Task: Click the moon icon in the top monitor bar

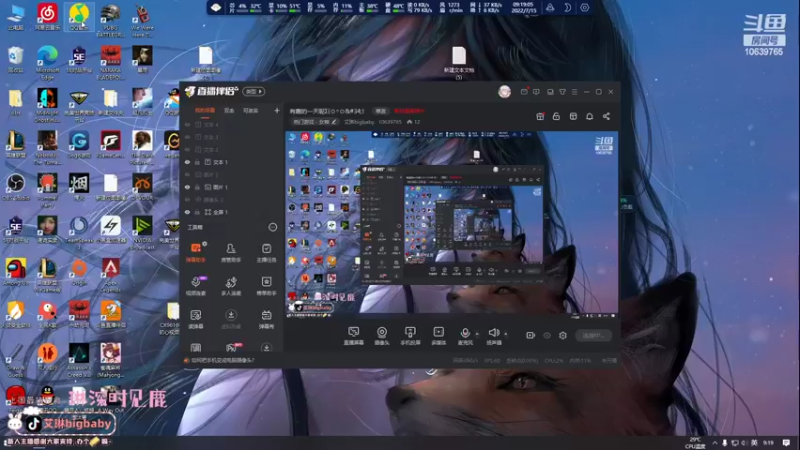Action: 567,8
